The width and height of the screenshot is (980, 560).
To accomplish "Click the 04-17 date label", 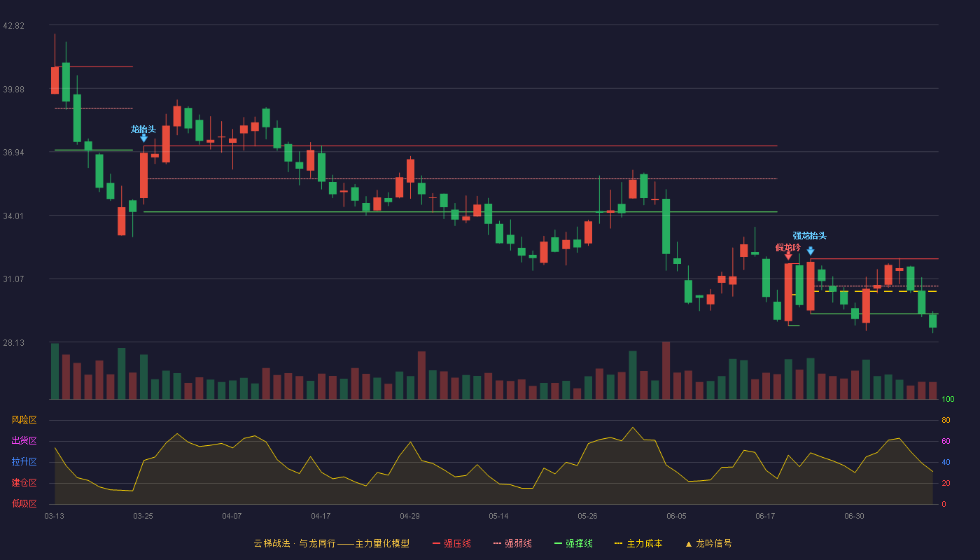I will pos(321,516).
